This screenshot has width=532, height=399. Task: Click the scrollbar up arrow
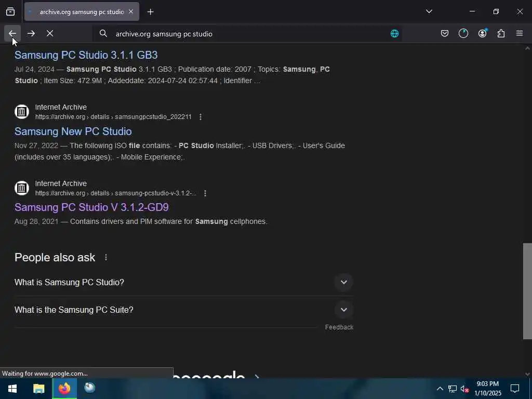click(x=527, y=48)
